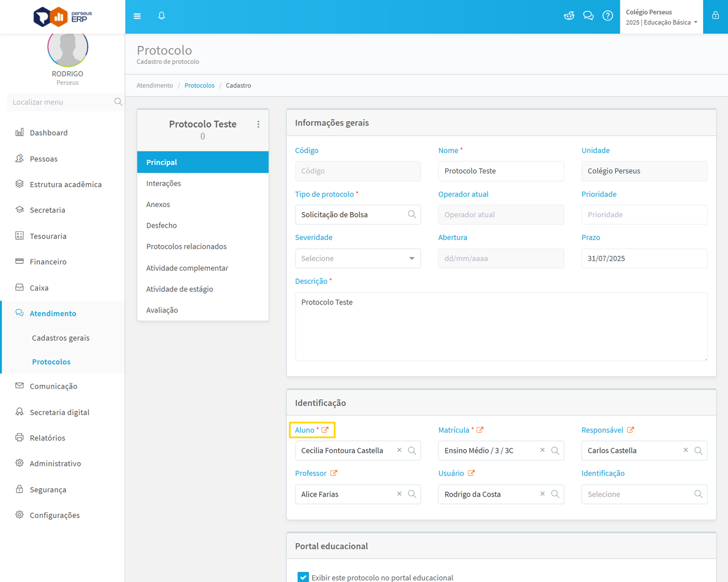Screen dimensions: 728x582
Task: Open the Identificação Selecione lookup field
Action: coord(644,494)
